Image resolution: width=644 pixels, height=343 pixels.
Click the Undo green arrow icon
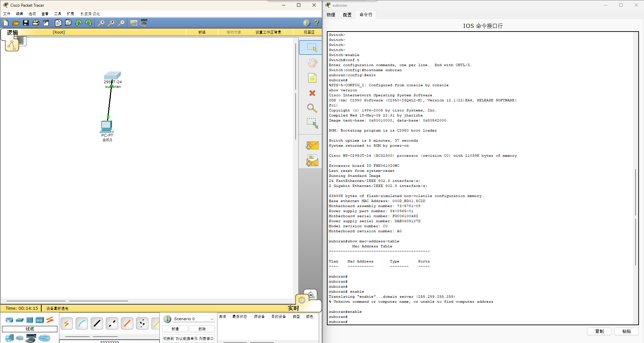point(79,23)
